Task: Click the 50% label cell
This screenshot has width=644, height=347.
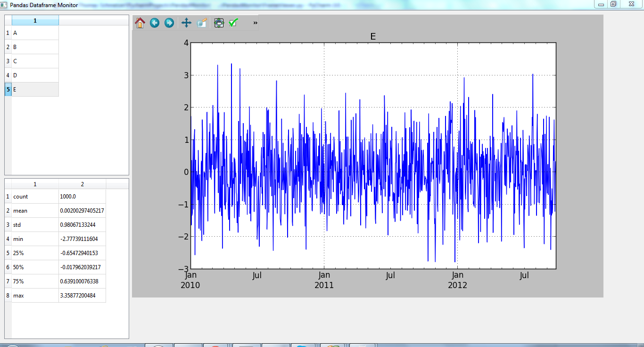Action: click(35, 267)
